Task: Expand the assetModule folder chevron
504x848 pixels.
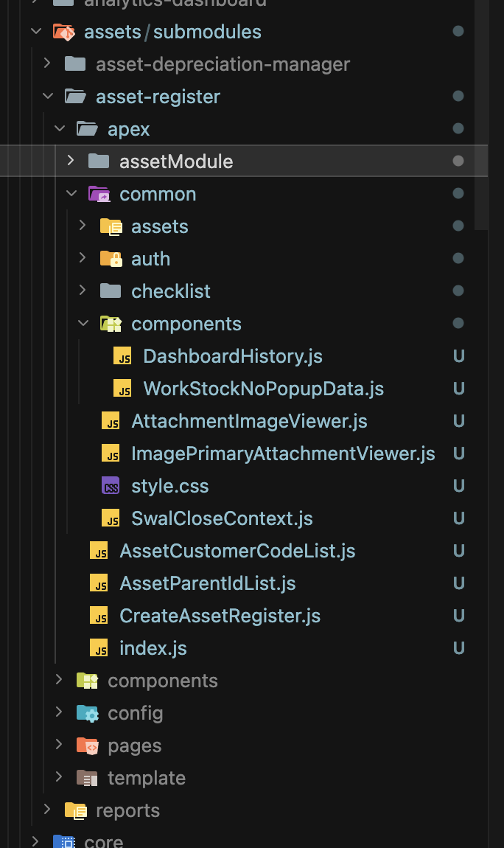Action: tap(71, 161)
